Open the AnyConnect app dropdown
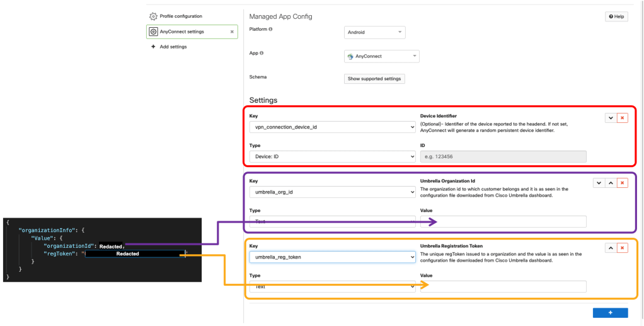The image size is (644, 326). click(x=382, y=56)
